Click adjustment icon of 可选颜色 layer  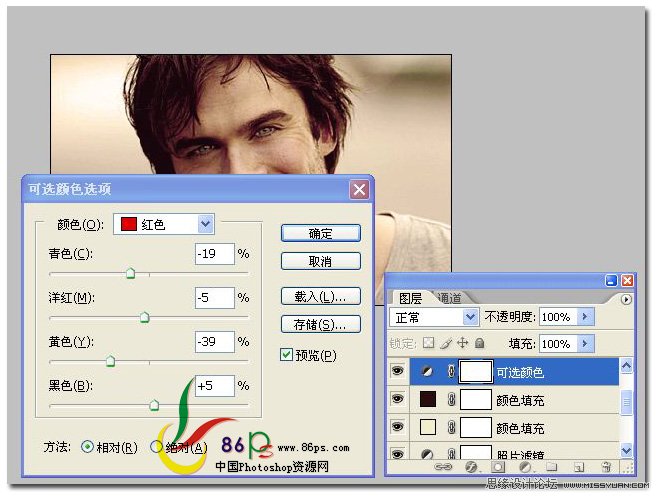[x=427, y=371]
